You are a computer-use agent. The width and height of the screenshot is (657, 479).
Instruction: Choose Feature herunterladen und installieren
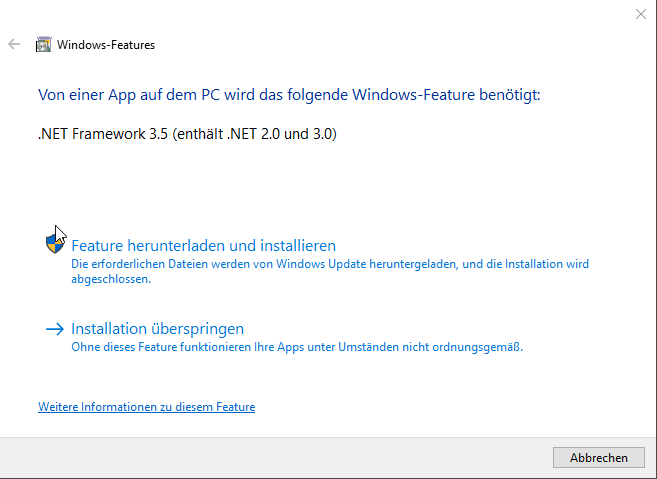[x=203, y=245]
